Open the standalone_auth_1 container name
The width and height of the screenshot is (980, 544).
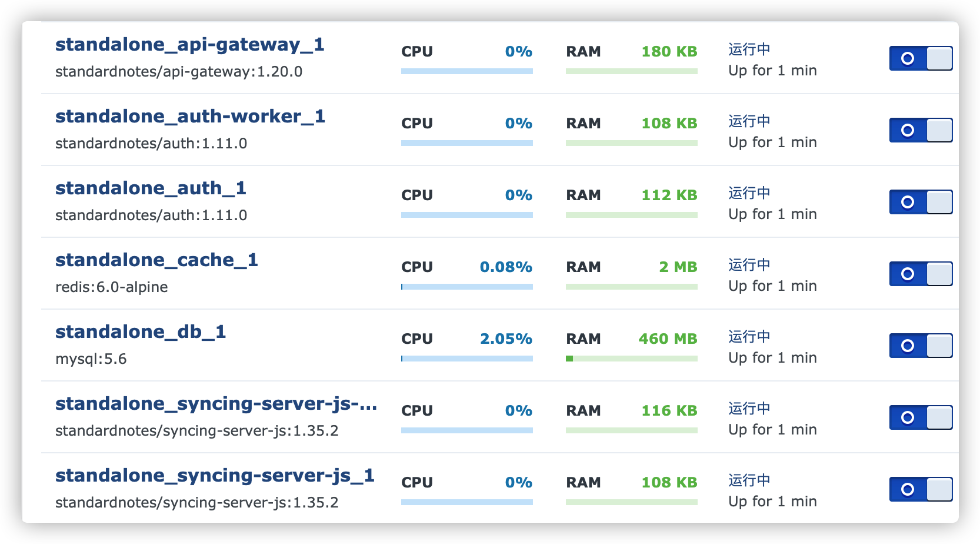tap(151, 188)
